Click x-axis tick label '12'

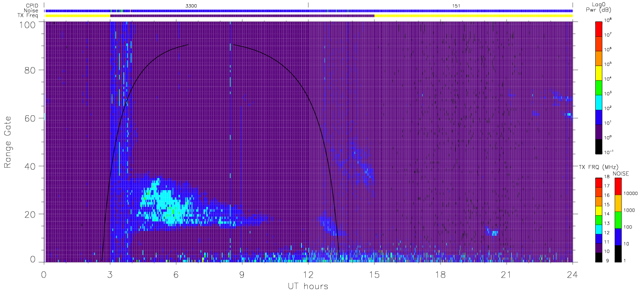(x=308, y=274)
